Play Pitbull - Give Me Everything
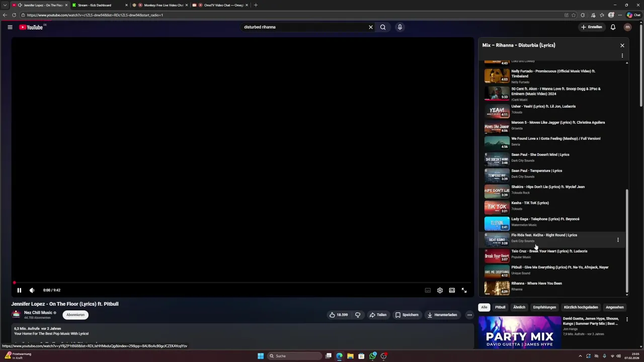 point(553,270)
